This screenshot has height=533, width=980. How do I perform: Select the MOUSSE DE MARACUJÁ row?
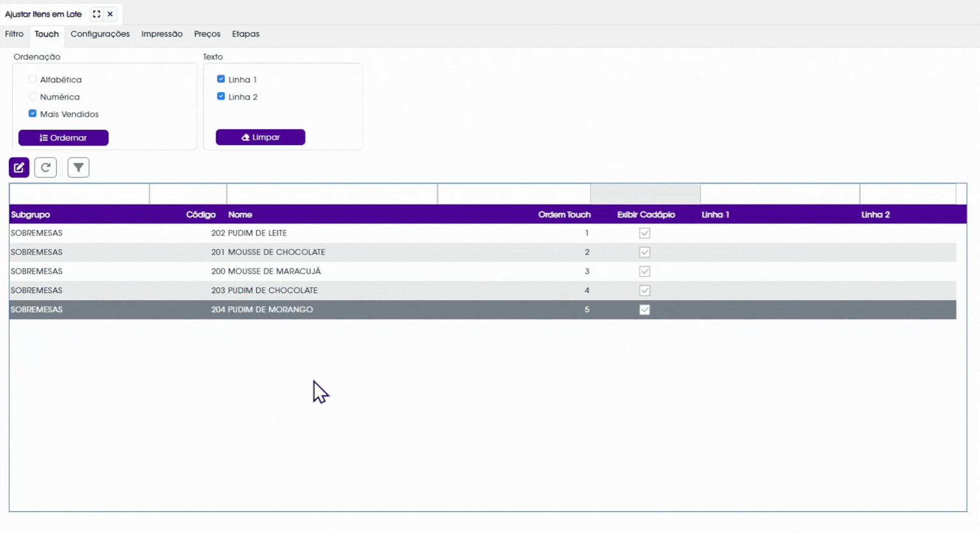483,271
